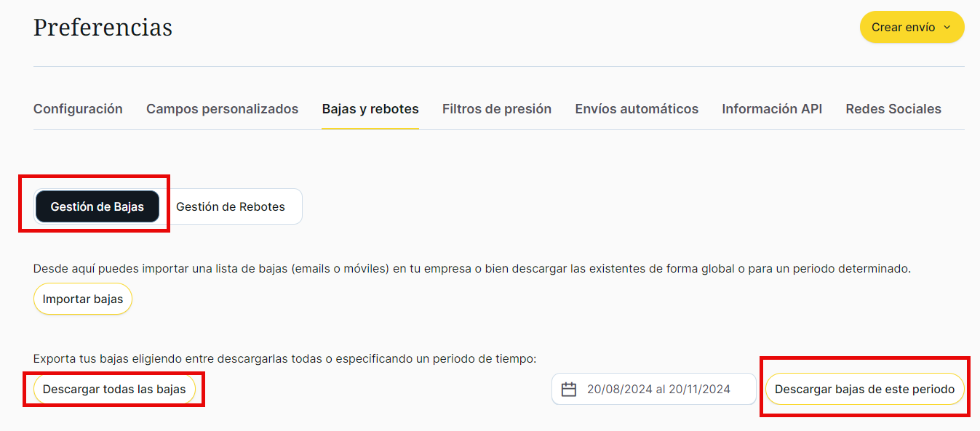Open the 20/08/2024 al 20/11/2024 date picker
The height and width of the screenshot is (431, 980).
[x=658, y=390]
